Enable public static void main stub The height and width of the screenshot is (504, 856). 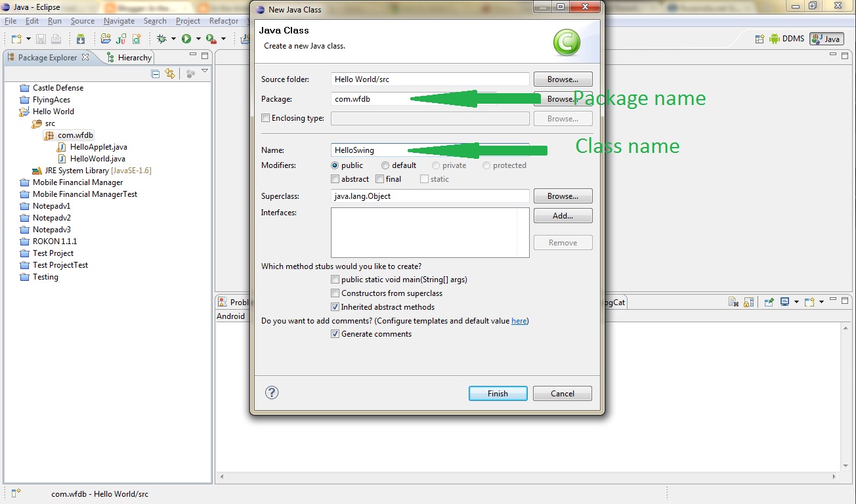335,280
